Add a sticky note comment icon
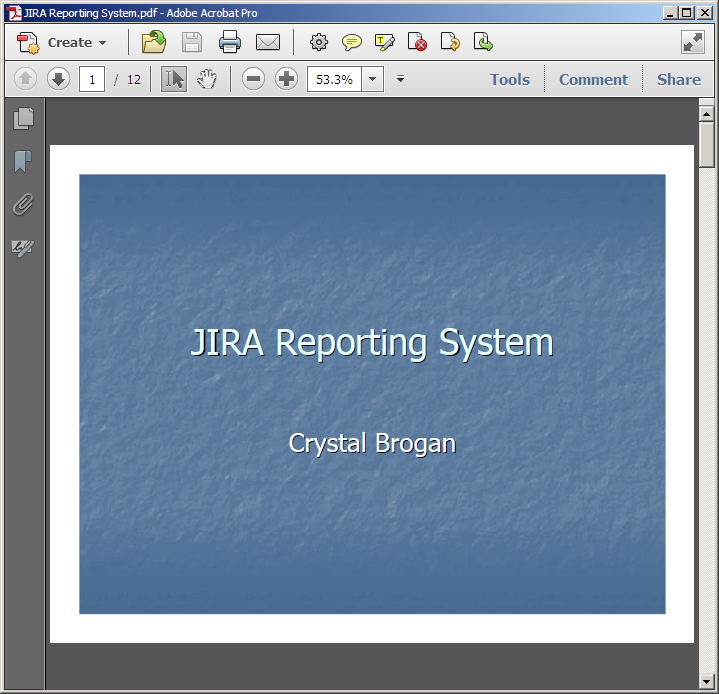Viewport: 719px width, 694px height. coord(352,43)
